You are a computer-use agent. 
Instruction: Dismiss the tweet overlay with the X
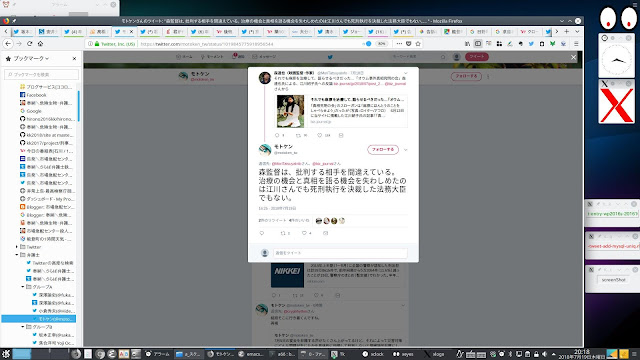(573, 58)
